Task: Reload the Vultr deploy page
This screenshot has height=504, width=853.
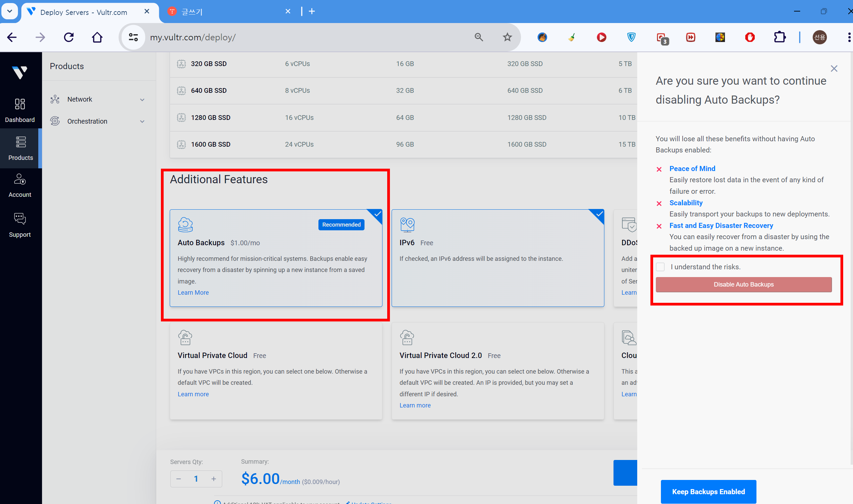Action: (68, 37)
